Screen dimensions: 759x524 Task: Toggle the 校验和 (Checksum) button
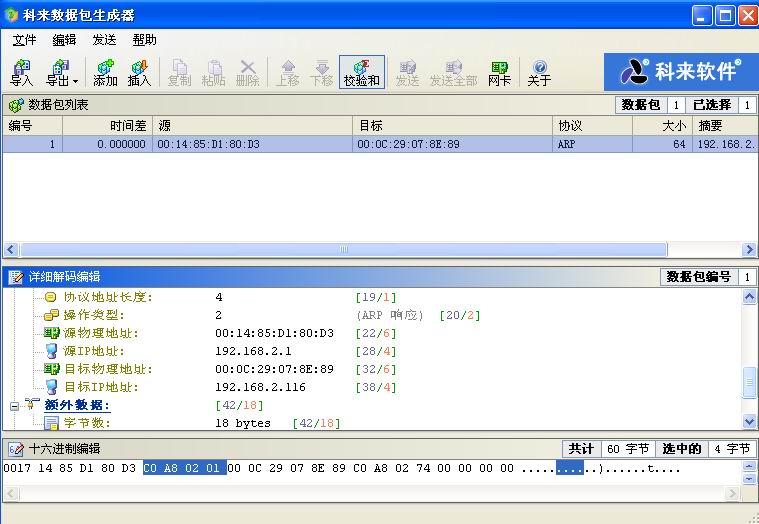(x=362, y=72)
